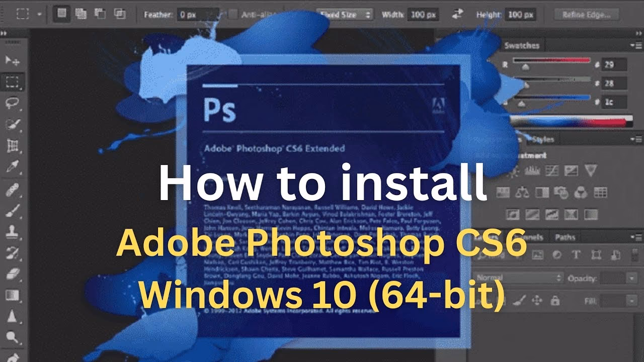Switch to the Paths tab
This screenshot has width=644, height=362.
[566, 238]
